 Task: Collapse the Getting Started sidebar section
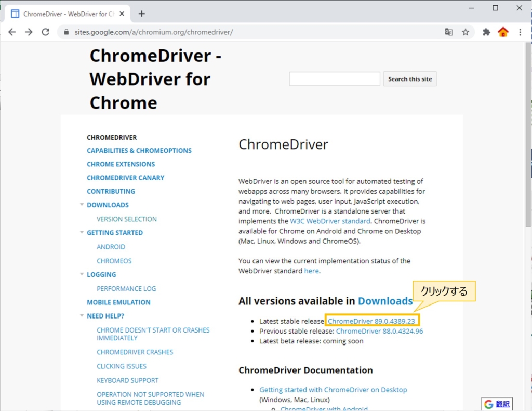pyautogui.click(x=82, y=232)
